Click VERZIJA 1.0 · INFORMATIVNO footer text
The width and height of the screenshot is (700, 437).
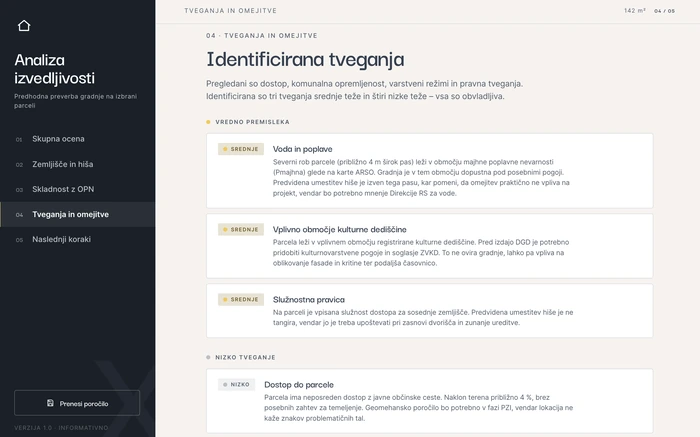tap(61, 428)
